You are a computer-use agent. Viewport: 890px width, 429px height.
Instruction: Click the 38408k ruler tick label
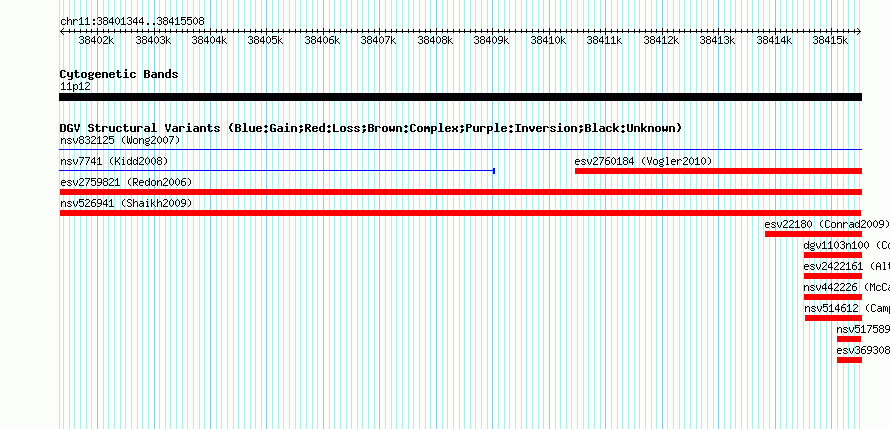pos(435,40)
